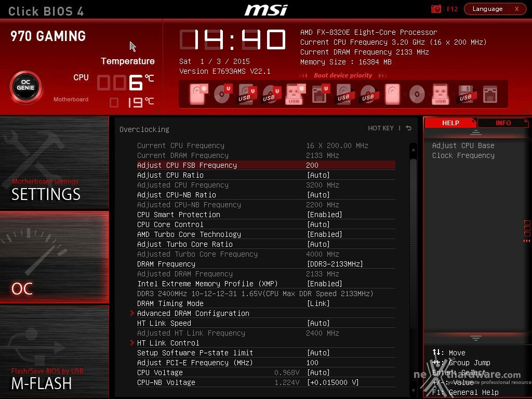Viewport: 532px width, 399px height.
Task: Open the Adjust CPU-NB Ratio Auto option
Action: [x=318, y=195]
